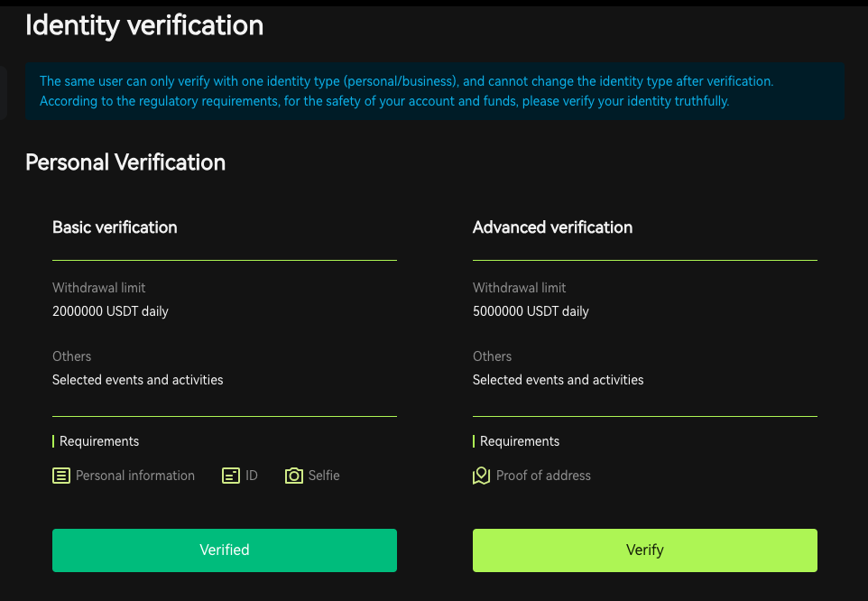Click the Basic verification heading
Image resolution: width=868 pixels, height=601 pixels.
[115, 227]
